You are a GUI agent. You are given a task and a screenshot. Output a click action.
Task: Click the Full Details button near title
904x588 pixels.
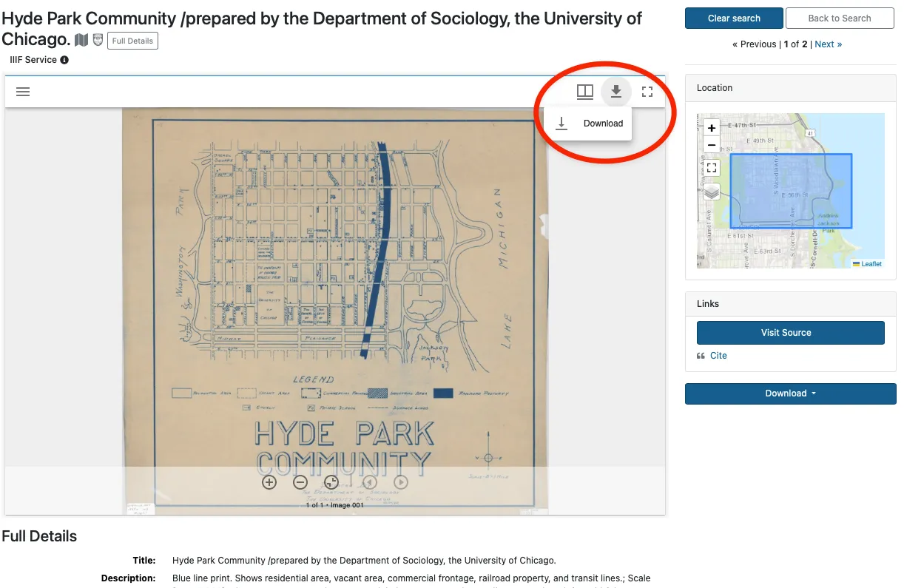pyautogui.click(x=132, y=41)
